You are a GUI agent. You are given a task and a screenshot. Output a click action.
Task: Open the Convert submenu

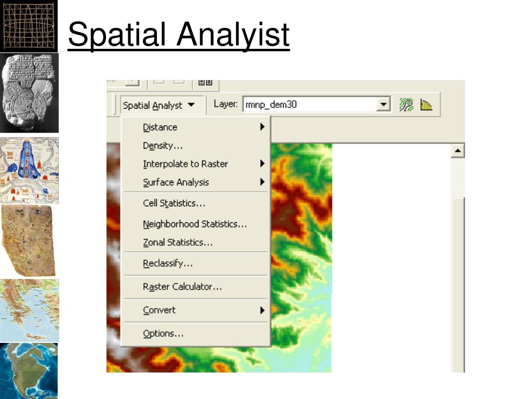195,310
